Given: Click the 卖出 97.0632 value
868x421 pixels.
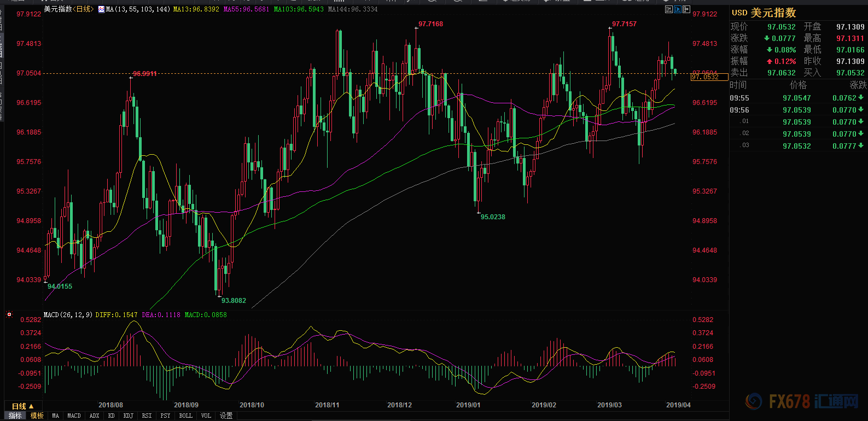Looking at the screenshot, I should [x=781, y=73].
